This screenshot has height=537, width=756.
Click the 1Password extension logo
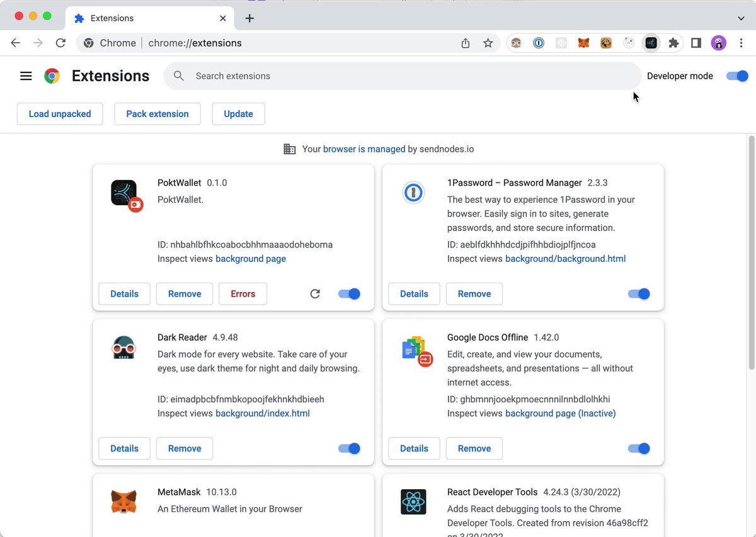click(413, 193)
